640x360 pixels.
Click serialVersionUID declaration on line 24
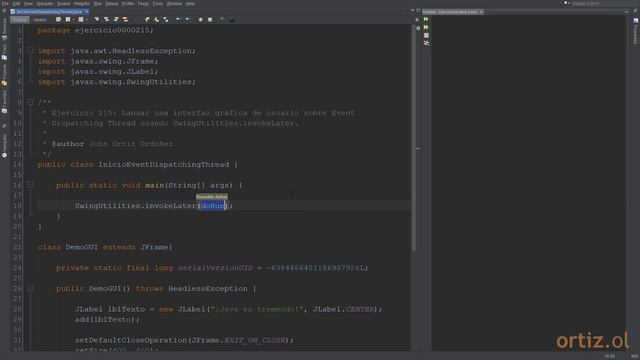click(x=212, y=268)
